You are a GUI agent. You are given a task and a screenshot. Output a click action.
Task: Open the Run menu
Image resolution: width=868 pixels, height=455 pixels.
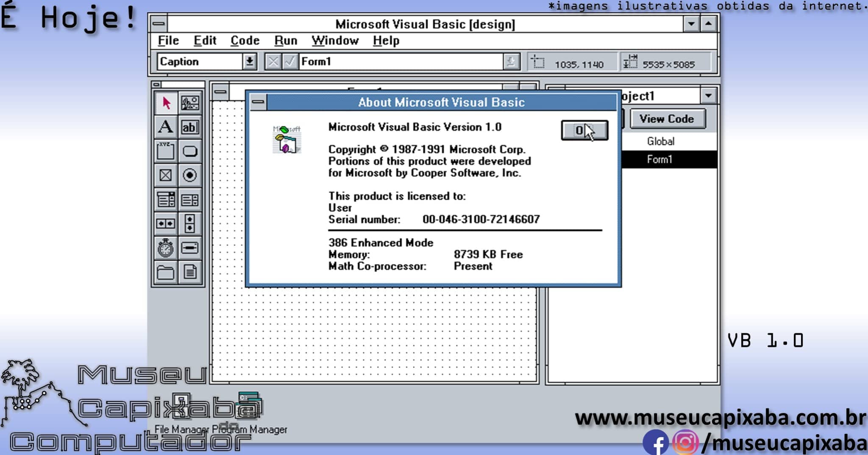point(286,41)
